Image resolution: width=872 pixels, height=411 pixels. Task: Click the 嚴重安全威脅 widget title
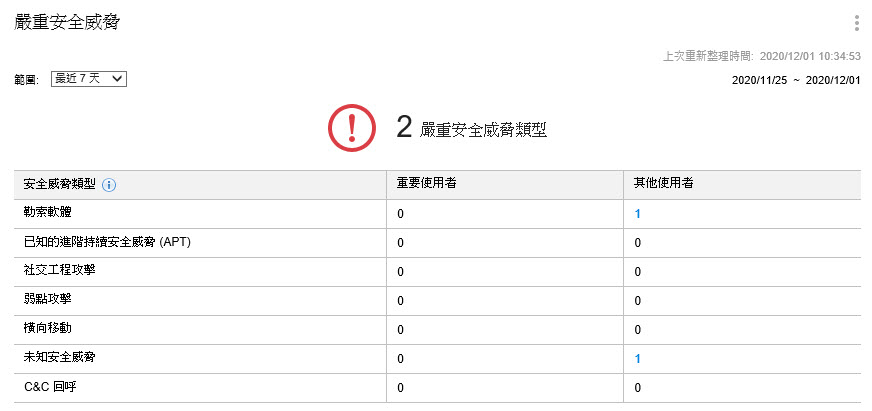[67, 22]
